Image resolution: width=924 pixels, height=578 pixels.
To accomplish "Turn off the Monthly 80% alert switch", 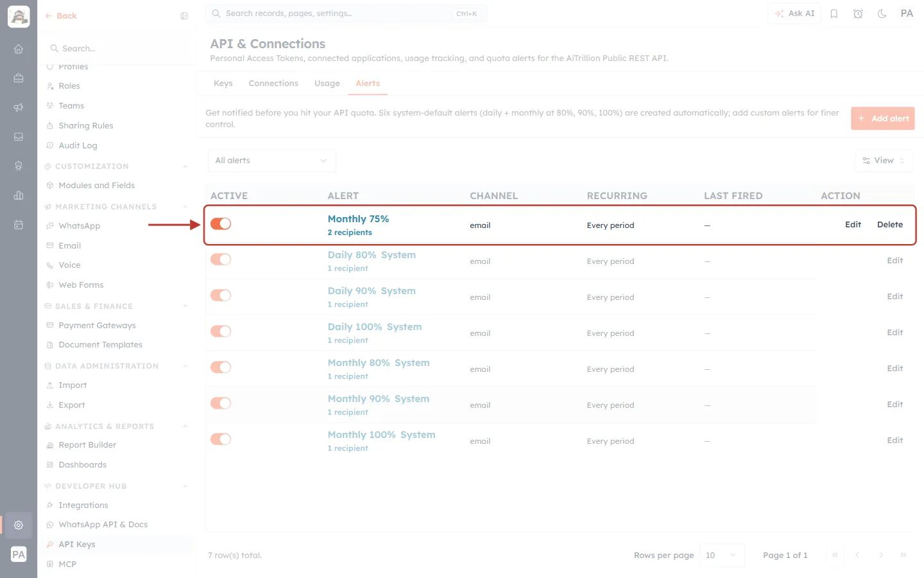I will click(x=221, y=367).
